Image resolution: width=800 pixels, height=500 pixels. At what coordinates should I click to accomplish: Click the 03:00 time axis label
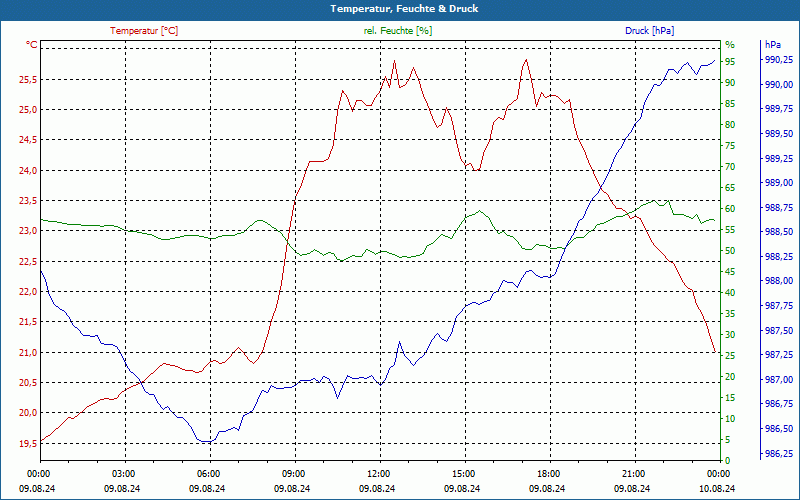pos(123,473)
